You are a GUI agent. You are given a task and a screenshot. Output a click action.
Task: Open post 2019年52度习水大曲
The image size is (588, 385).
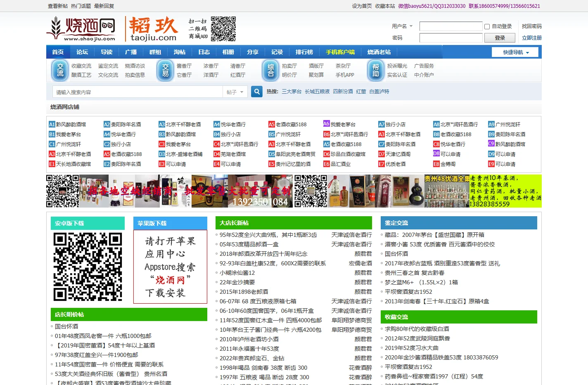pos(412,348)
